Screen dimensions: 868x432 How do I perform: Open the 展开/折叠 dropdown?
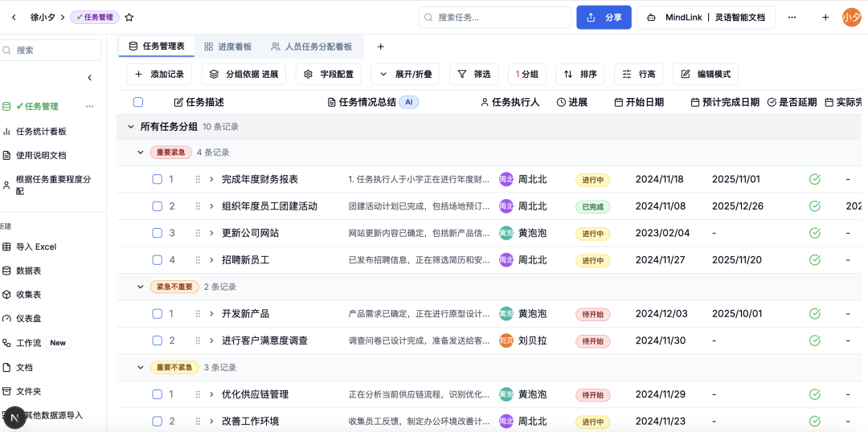[x=405, y=74]
